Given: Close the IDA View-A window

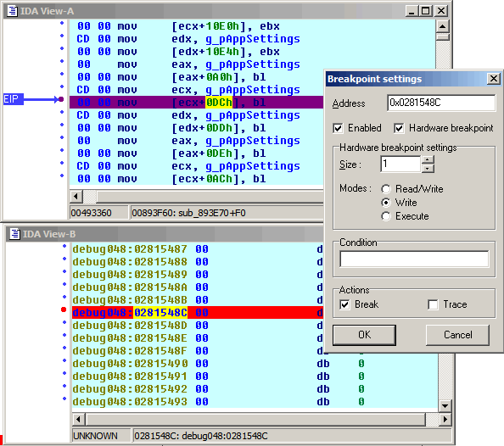Looking at the screenshot, I should click(x=441, y=11).
